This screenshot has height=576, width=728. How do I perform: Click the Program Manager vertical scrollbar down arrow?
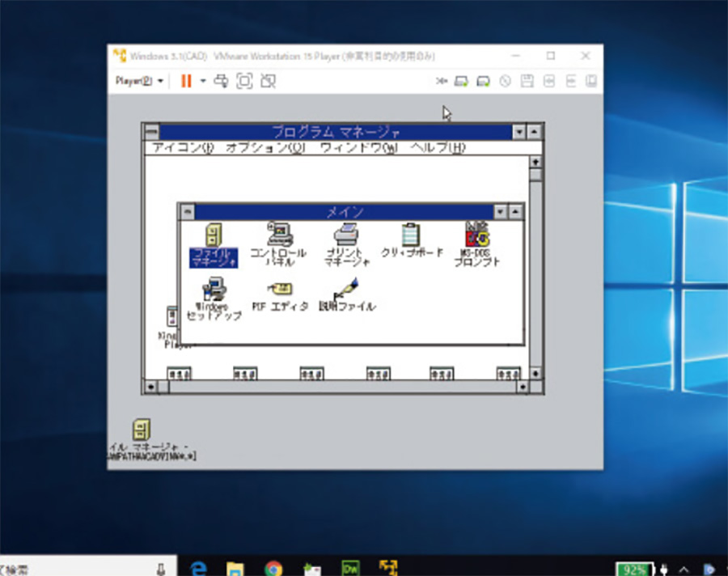click(535, 373)
